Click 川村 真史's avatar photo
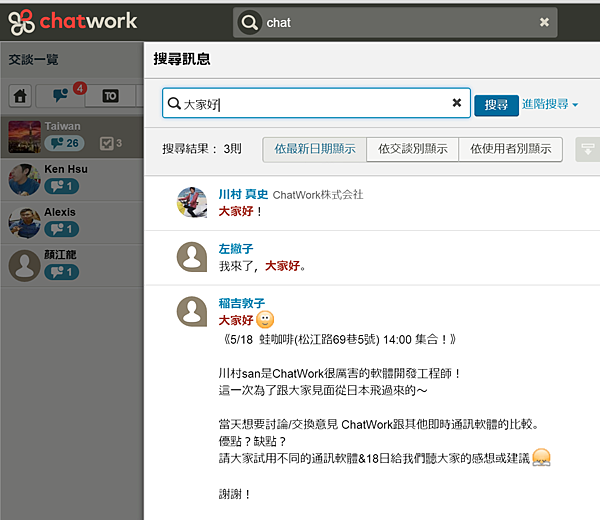600x520 pixels. coord(192,202)
